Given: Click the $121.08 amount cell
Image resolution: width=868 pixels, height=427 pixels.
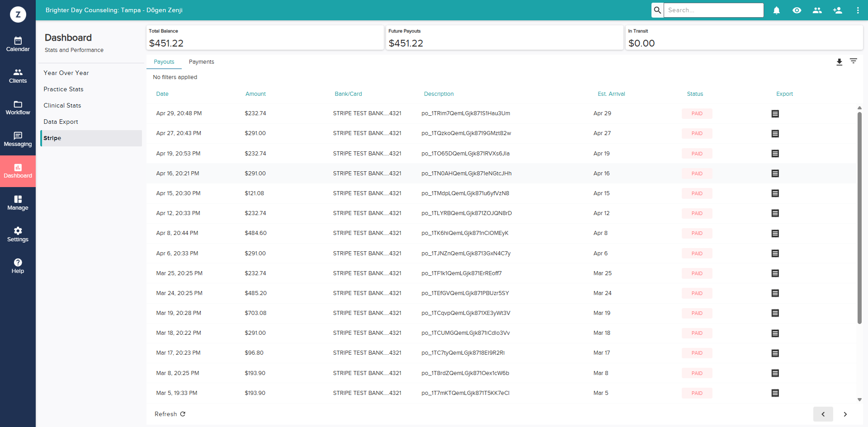Looking at the screenshot, I should [x=254, y=193].
